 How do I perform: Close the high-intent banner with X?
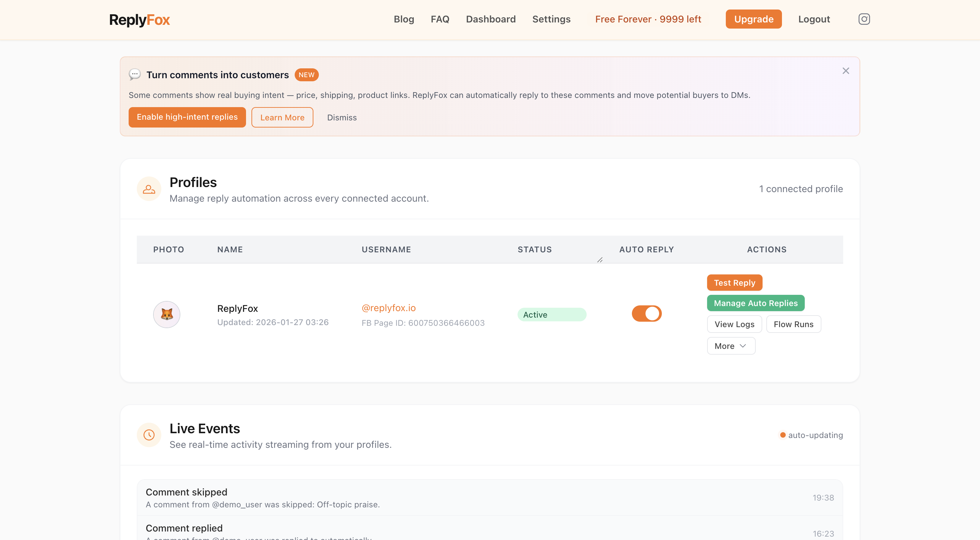coord(845,71)
